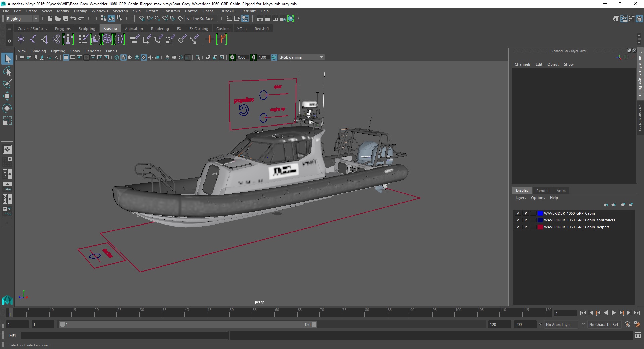644x349 pixels.
Task: Move selected layer up
Action: click(x=606, y=205)
